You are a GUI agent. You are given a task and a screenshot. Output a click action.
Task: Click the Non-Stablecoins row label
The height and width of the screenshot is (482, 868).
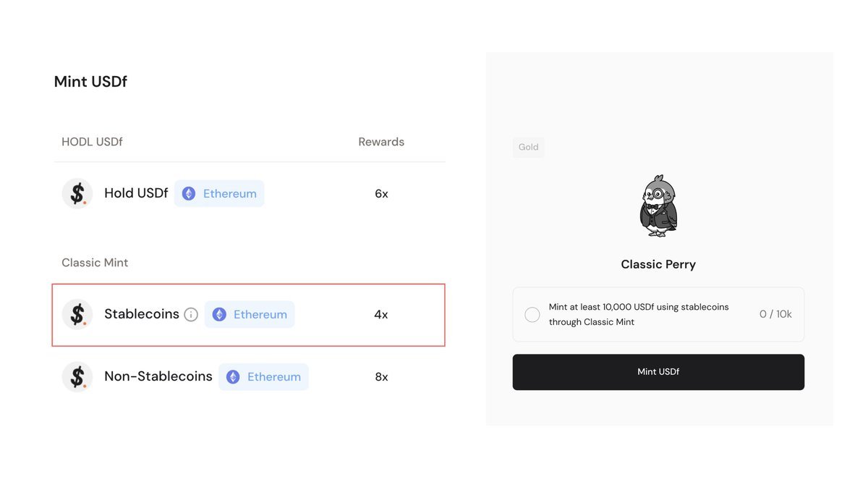click(158, 377)
